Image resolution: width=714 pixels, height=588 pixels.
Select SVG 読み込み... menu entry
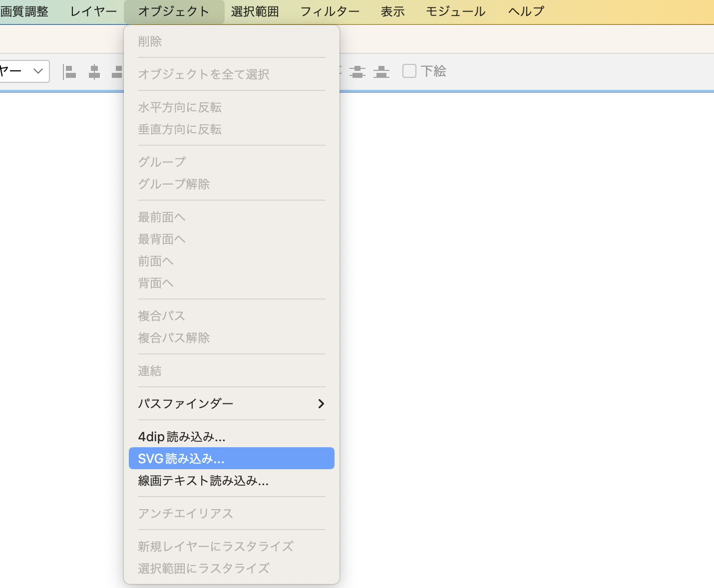(x=181, y=458)
